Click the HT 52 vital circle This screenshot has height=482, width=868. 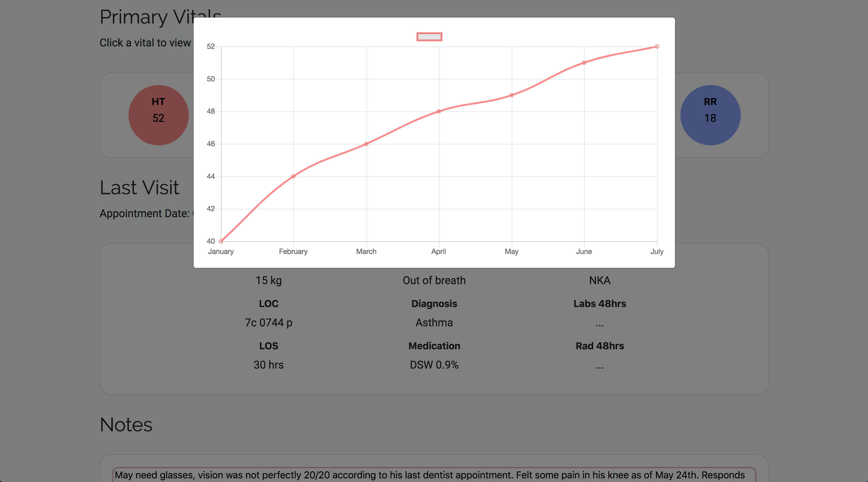coord(158,115)
